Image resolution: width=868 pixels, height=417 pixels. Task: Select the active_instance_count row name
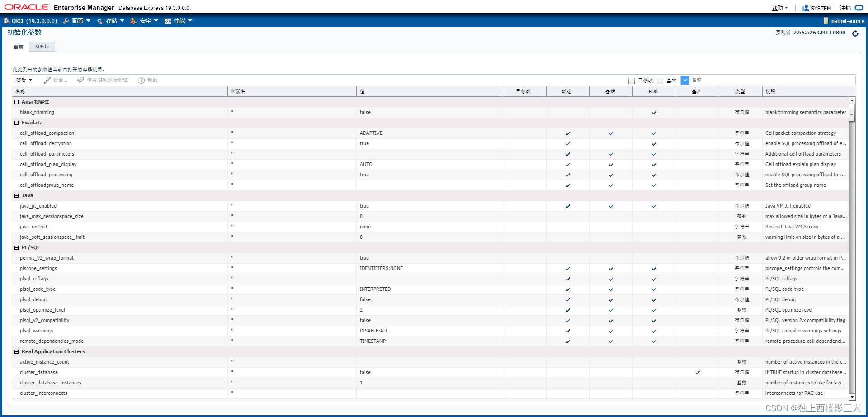(x=44, y=362)
